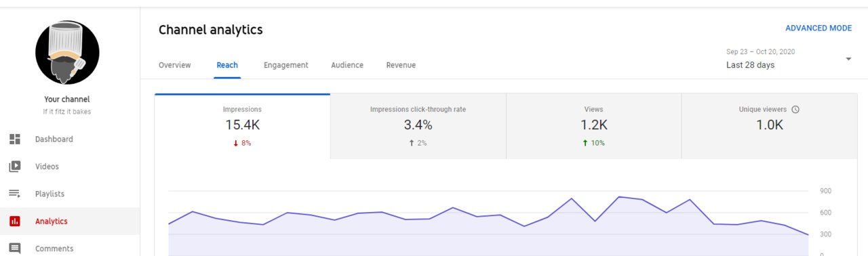Click the highest peak on impressions chart line
868x256 pixels.
click(618, 197)
